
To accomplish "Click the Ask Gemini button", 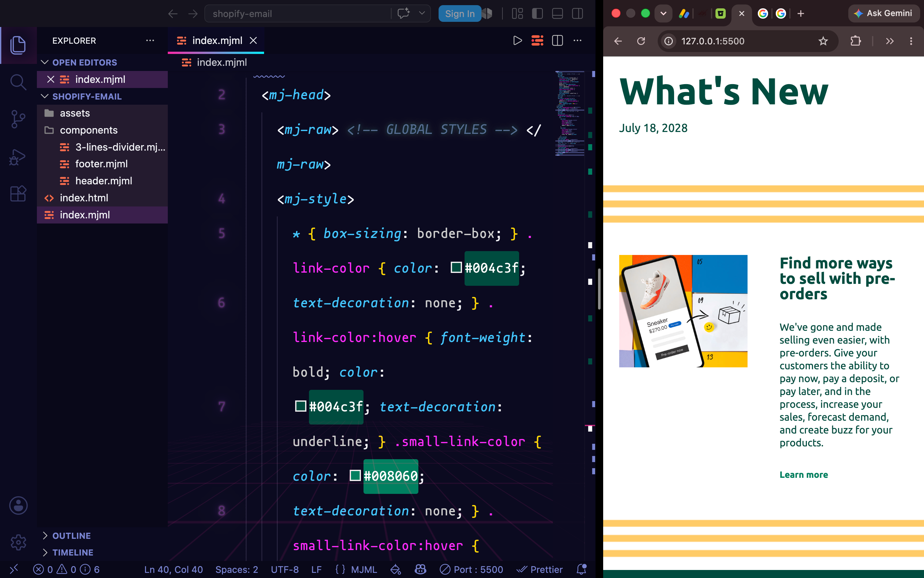I will click(x=884, y=13).
